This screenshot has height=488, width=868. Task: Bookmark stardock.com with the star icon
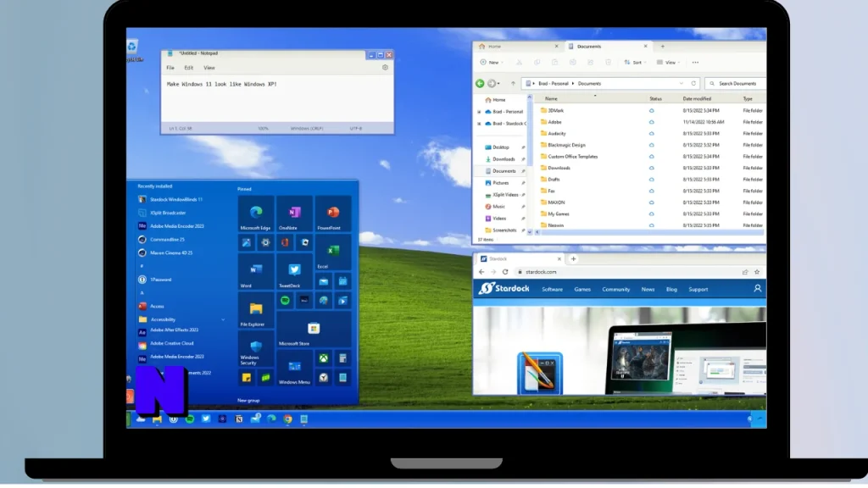point(757,272)
